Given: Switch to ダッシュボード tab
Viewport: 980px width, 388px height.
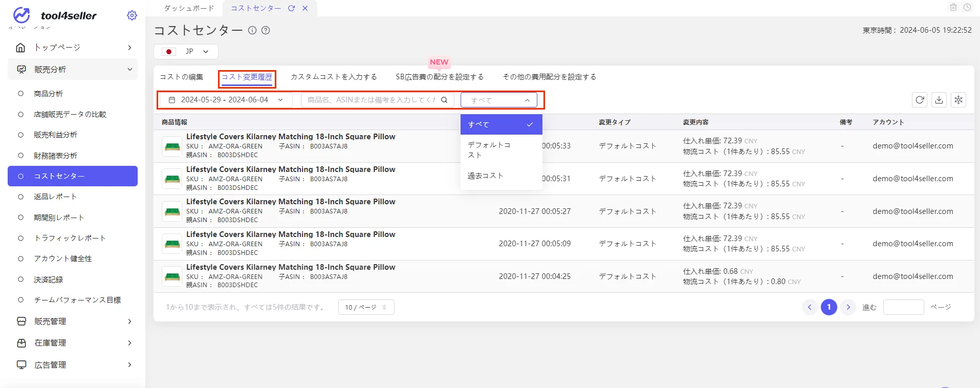Looking at the screenshot, I should point(189,8).
